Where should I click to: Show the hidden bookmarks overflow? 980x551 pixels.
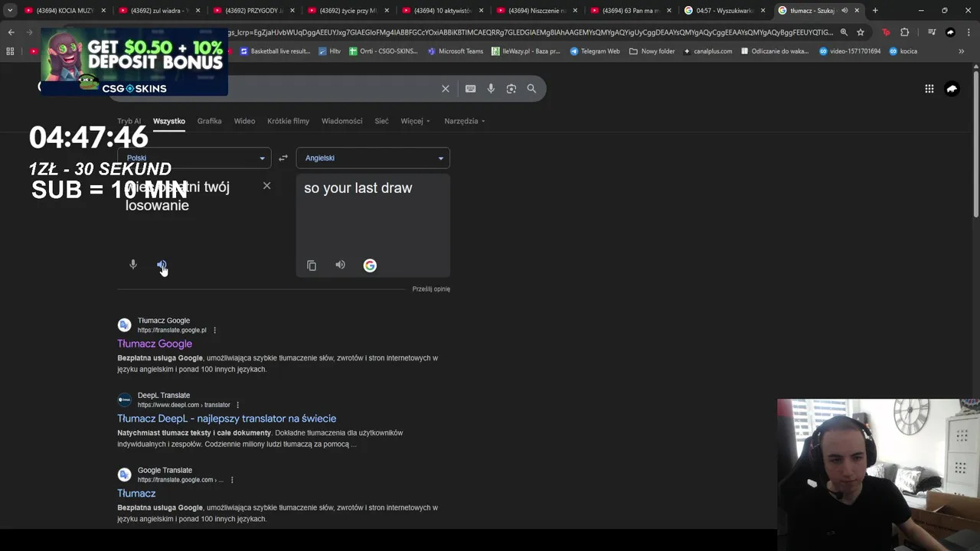[962, 51]
